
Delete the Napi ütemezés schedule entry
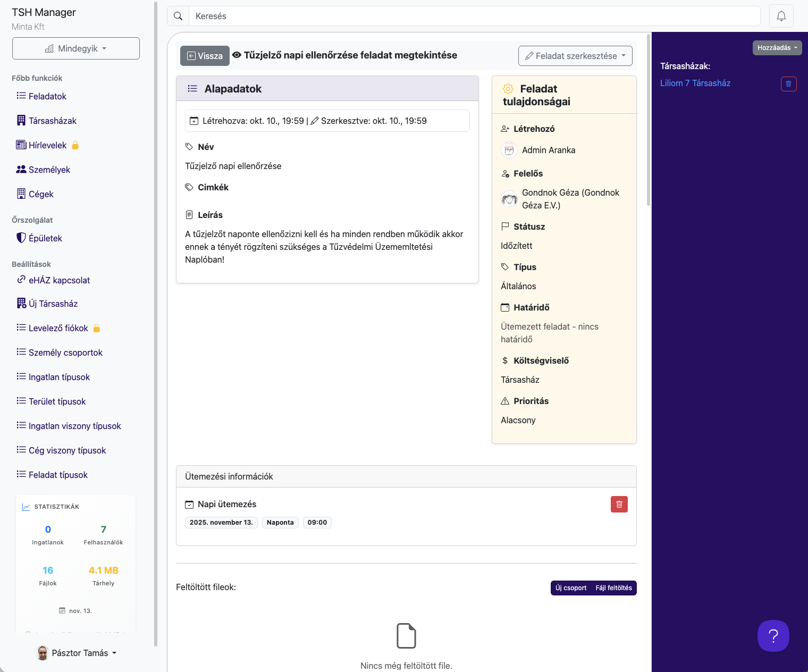coord(619,504)
